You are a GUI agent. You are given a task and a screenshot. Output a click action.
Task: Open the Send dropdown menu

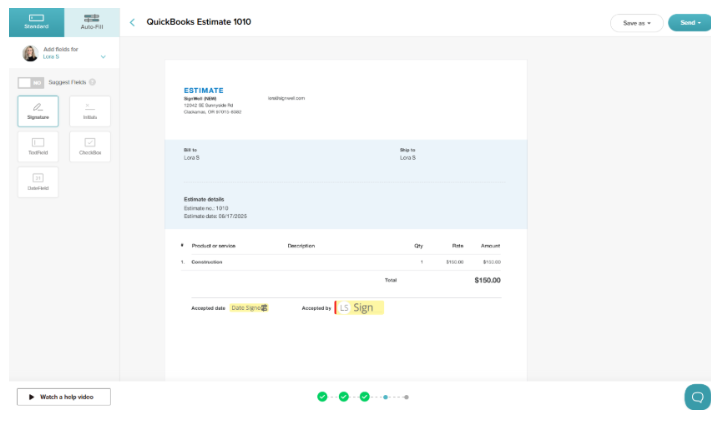[x=690, y=22]
